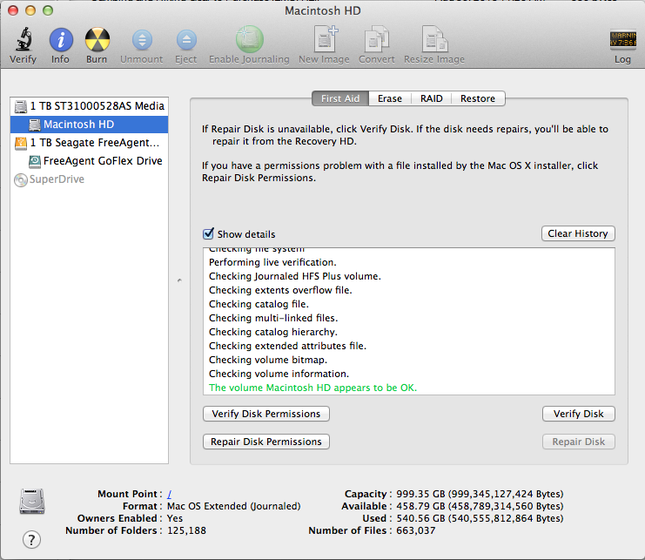Screen dimensions: 645x560
Task: Click 'Checking extended attributes file.' log line
Action: 288,346
